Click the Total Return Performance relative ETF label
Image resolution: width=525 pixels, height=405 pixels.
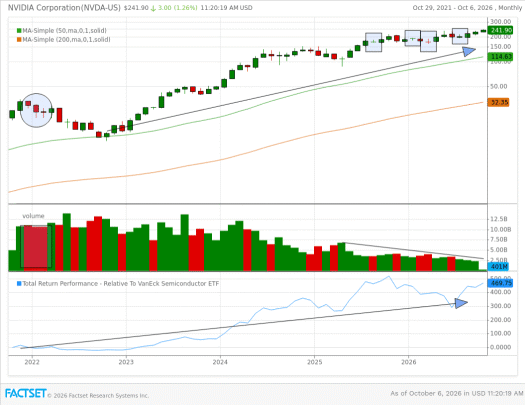(121, 284)
